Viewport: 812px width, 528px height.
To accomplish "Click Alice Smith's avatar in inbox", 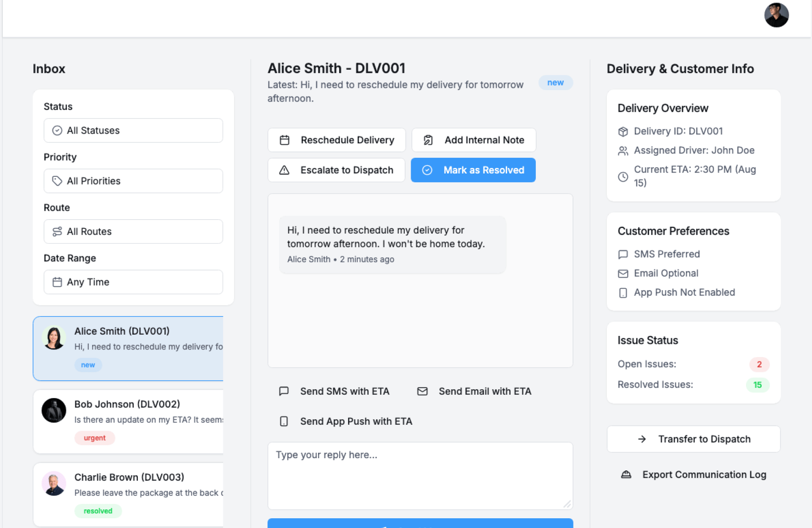I will (x=54, y=338).
